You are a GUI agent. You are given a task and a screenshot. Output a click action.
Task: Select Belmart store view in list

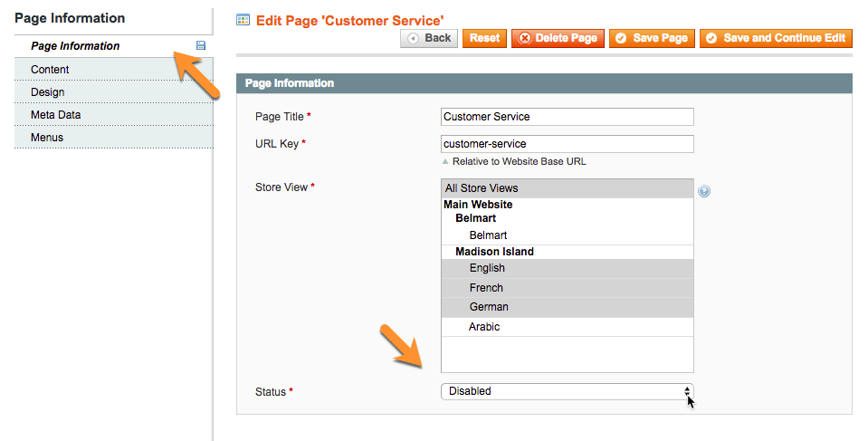[488, 235]
